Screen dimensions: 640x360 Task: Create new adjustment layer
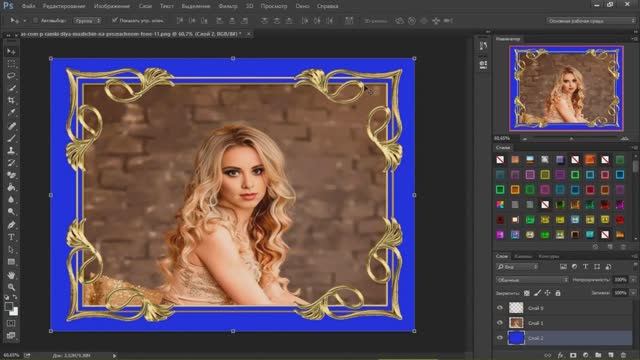[x=586, y=355]
